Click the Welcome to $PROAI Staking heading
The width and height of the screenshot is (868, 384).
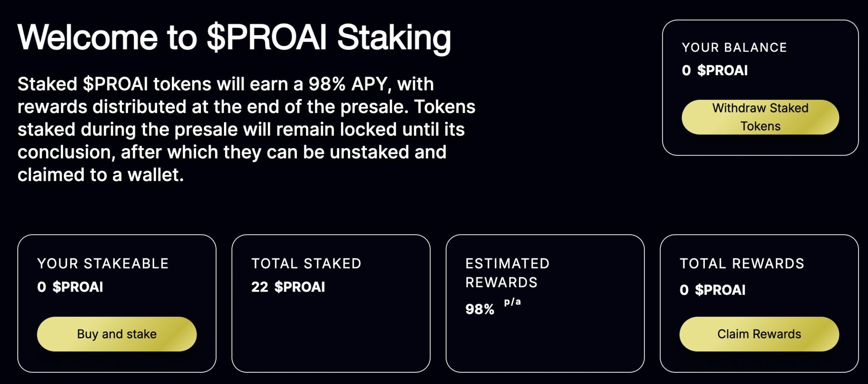[234, 37]
